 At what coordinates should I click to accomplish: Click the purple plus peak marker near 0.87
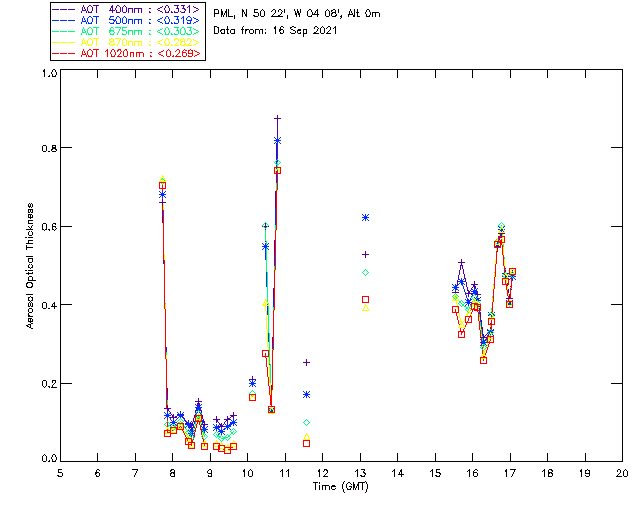click(278, 118)
